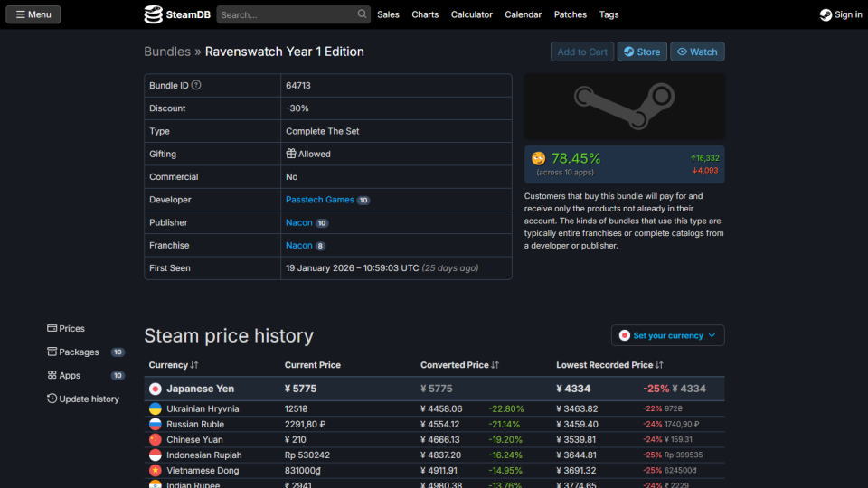Click the positive reviews count 16,332
Screen dimensions: 868x488
[704, 158]
